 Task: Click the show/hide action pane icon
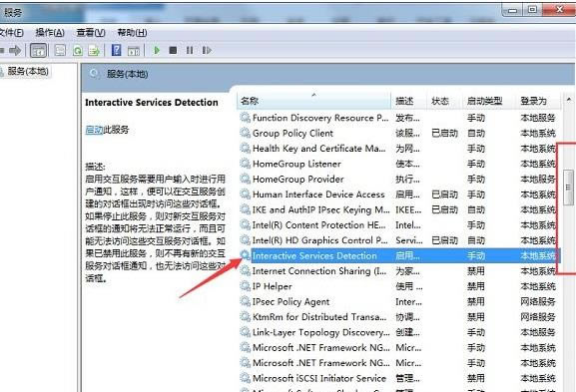click(x=134, y=51)
